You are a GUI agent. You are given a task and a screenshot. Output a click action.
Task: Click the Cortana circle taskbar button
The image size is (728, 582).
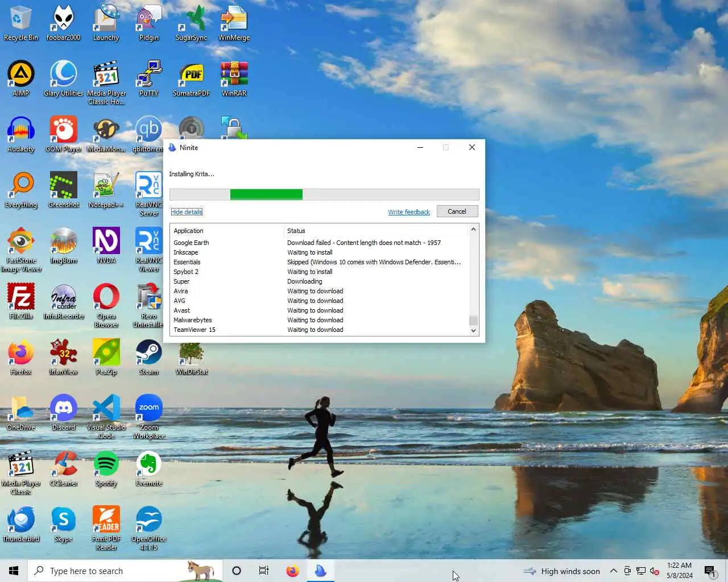237,571
